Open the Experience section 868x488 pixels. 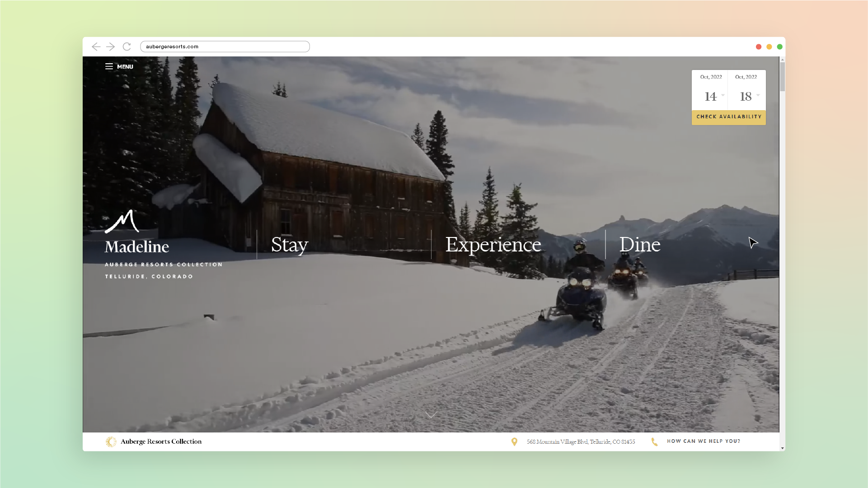(x=493, y=245)
